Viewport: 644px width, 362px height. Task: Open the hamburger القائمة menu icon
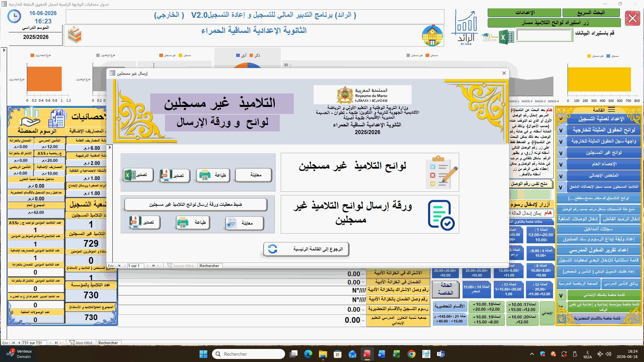pyautogui.click(x=611, y=110)
